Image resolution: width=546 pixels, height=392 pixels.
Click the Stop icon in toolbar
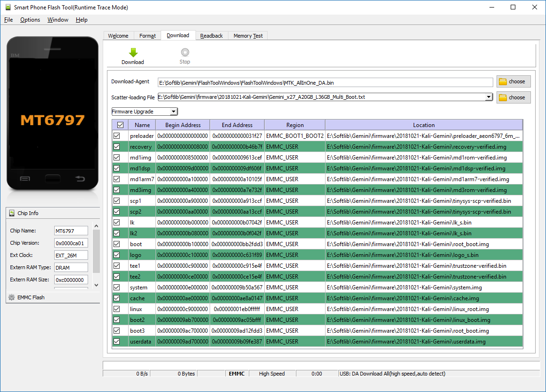click(x=185, y=53)
